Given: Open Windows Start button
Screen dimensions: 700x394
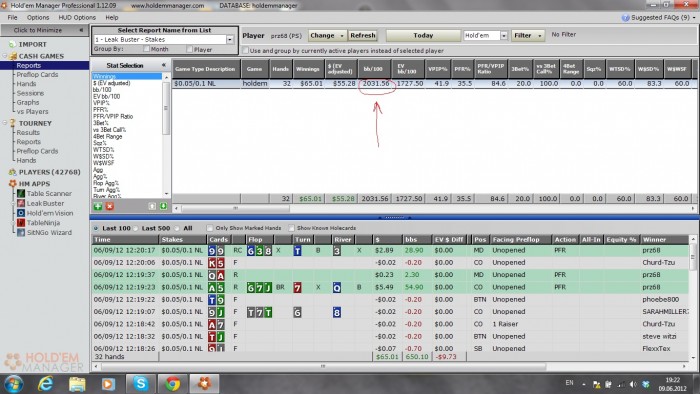Looking at the screenshot, I should [x=14, y=384].
